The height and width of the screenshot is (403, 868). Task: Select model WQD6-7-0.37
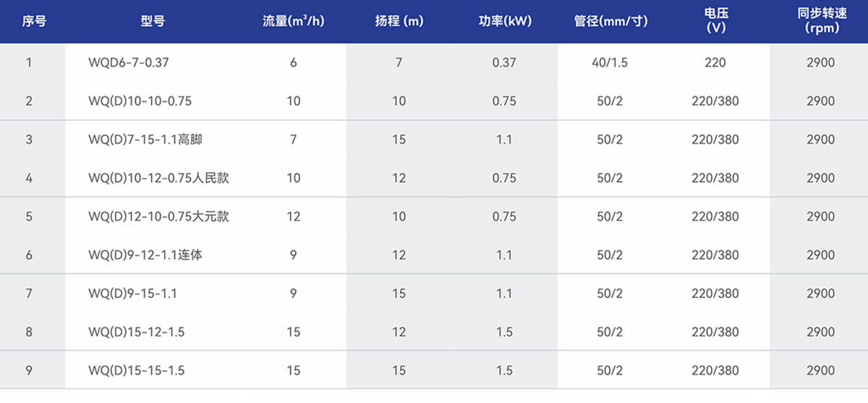point(128,63)
